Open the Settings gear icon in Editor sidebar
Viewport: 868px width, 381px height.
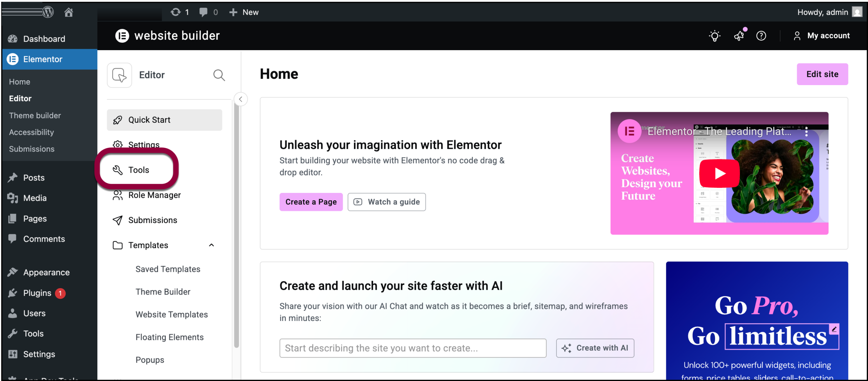tap(118, 144)
